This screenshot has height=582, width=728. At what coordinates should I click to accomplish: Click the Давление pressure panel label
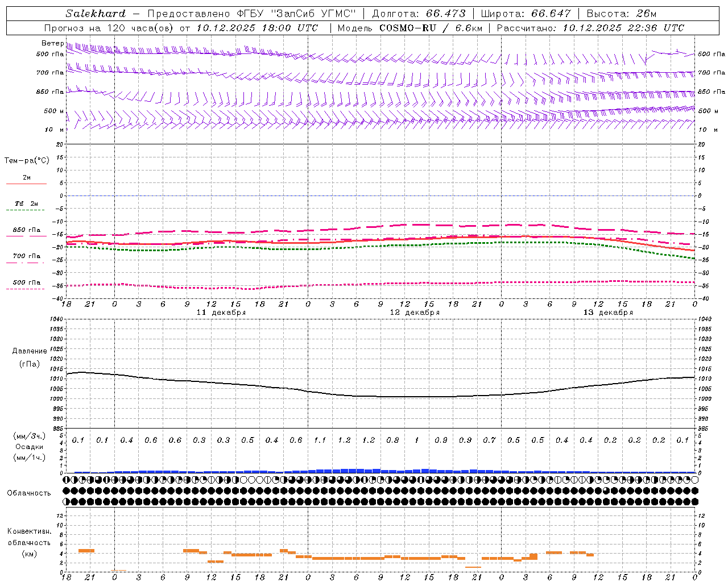[30, 351]
